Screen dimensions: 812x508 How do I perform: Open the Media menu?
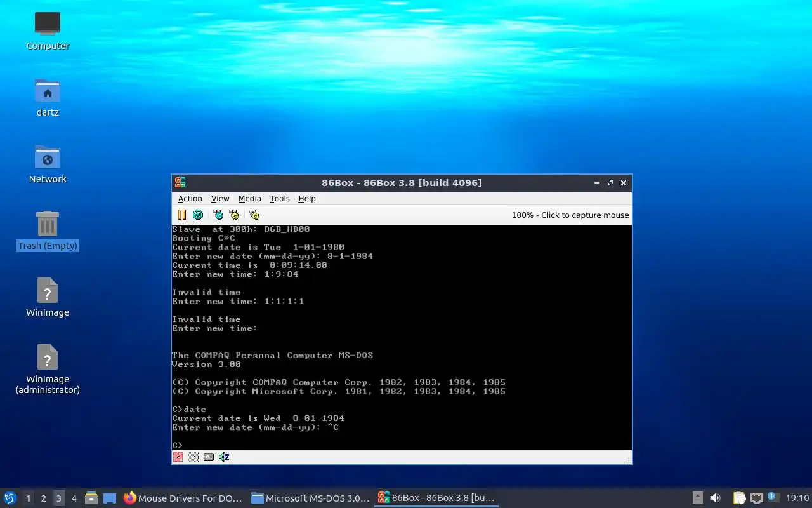tap(249, 199)
